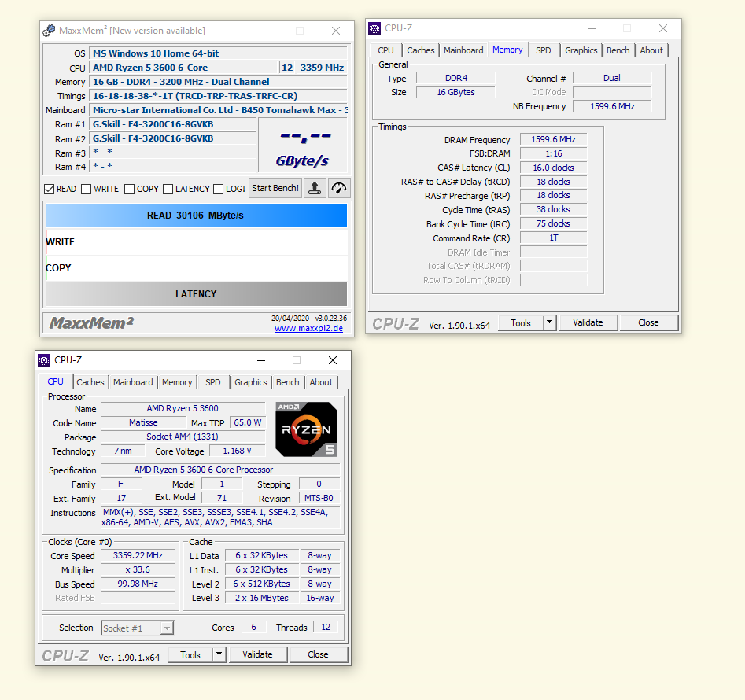Click the MaxxMem upload results icon
The height and width of the screenshot is (700, 745).
tap(315, 188)
